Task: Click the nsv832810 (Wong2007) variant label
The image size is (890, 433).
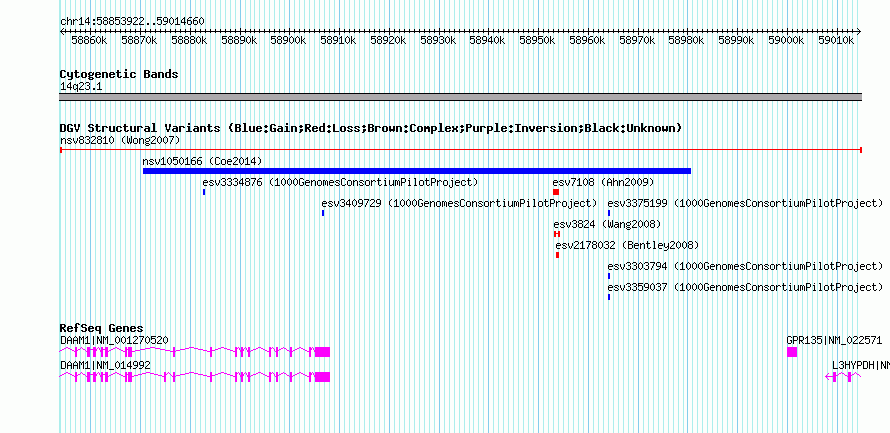Action: point(120,140)
